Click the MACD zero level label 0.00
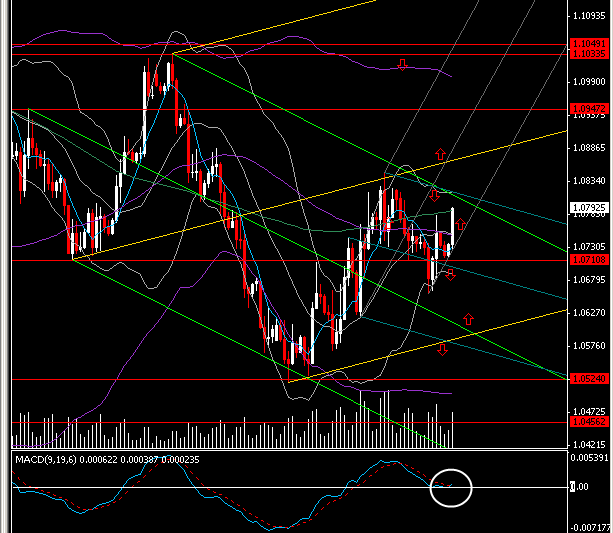This screenshot has width=613, height=533. coord(579,487)
